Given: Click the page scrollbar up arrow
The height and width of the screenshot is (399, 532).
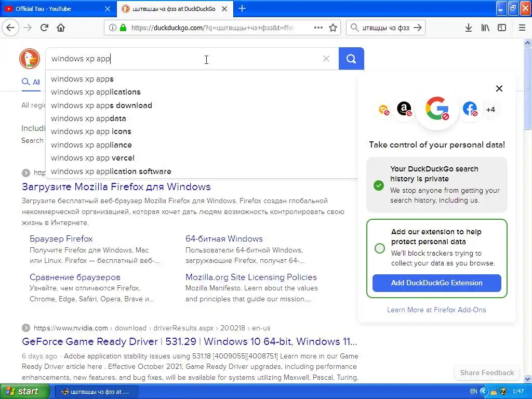Looking at the screenshot, I should [x=527, y=43].
